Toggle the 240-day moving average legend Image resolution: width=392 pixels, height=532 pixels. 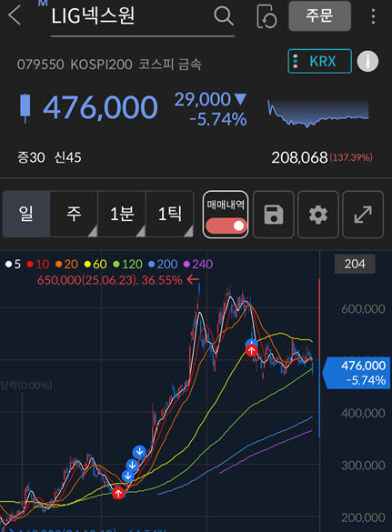(198, 264)
